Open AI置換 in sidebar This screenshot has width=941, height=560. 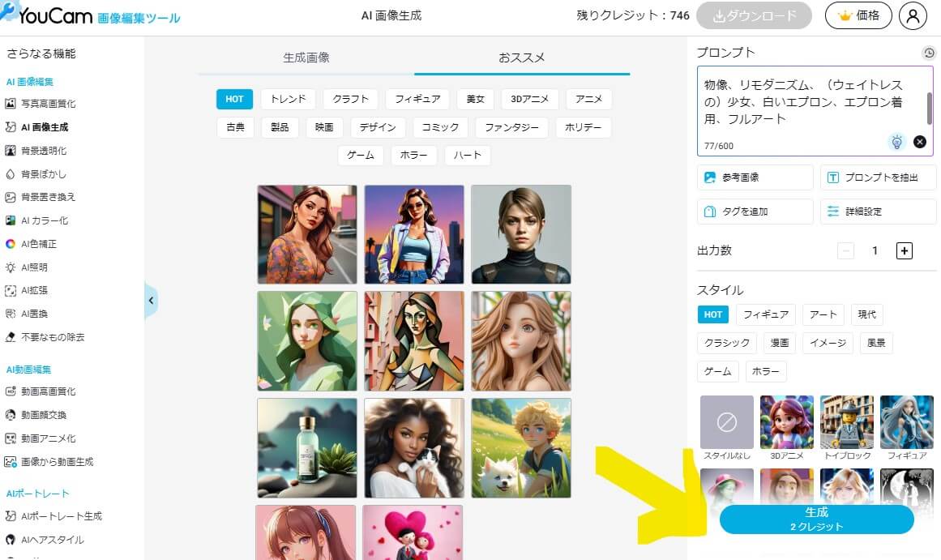tap(27, 314)
